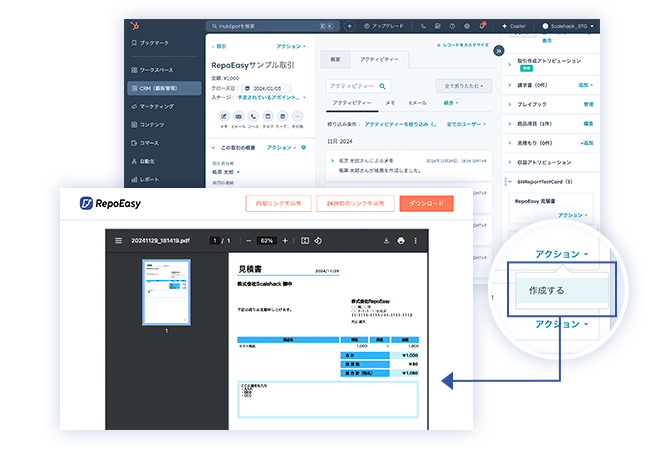The height and width of the screenshot is (449, 660).
Task: Expand the 見積もり (0件) card
Action: point(510,143)
